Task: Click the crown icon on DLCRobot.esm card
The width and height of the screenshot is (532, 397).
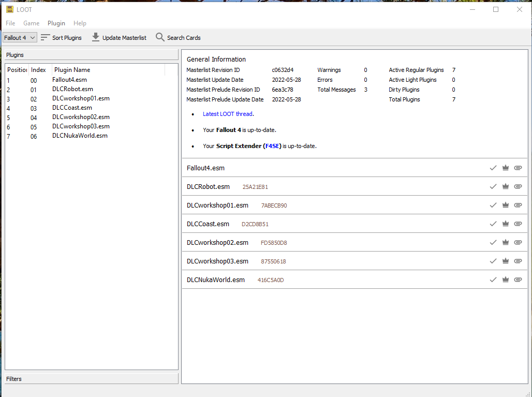Action: tap(506, 186)
